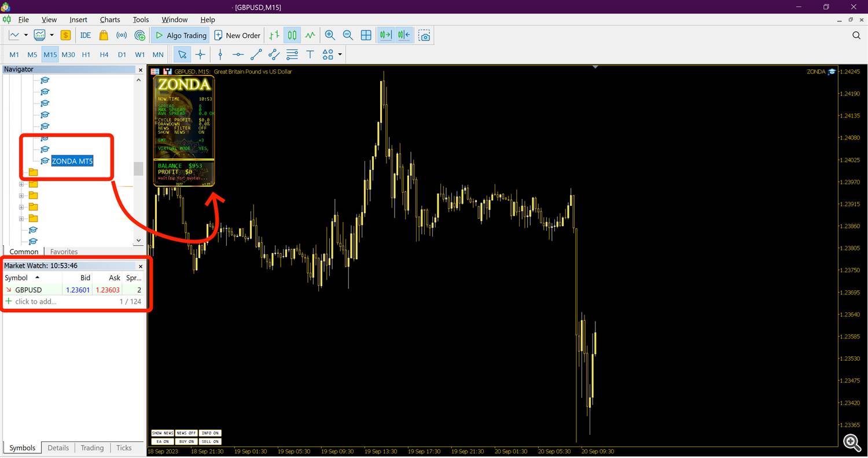Select the cursor arrow tool
This screenshot has width=868, height=458.
(182, 54)
